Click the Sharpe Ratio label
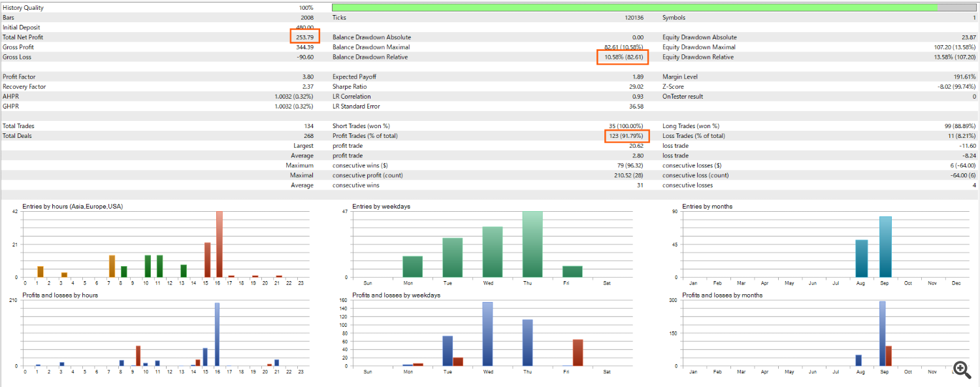This screenshot has width=980, height=387. [350, 86]
